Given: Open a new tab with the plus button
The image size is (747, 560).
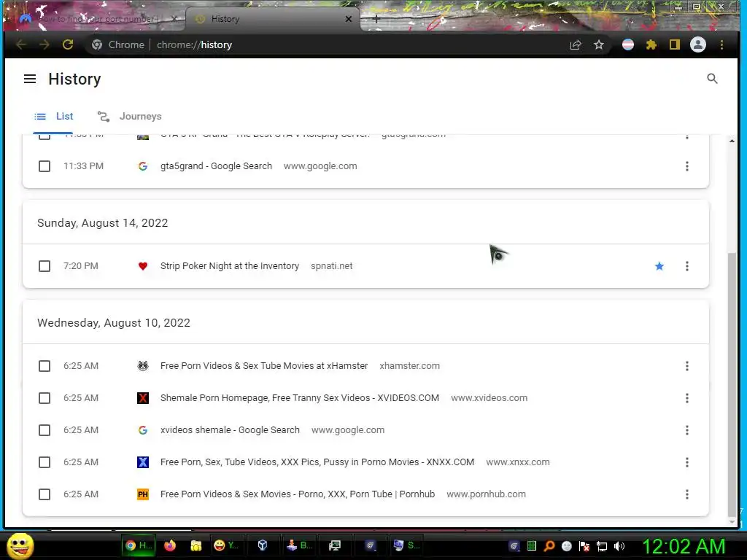Looking at the screenshot, I should 376,19.
